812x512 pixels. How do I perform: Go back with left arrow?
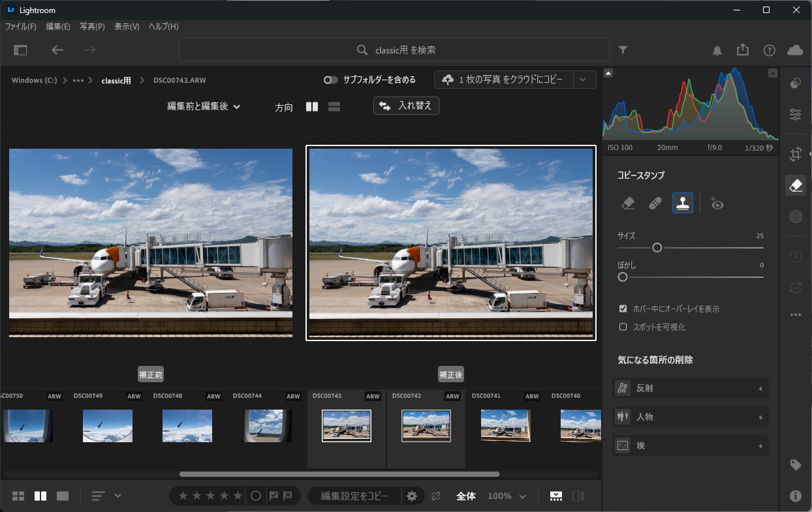58,50
